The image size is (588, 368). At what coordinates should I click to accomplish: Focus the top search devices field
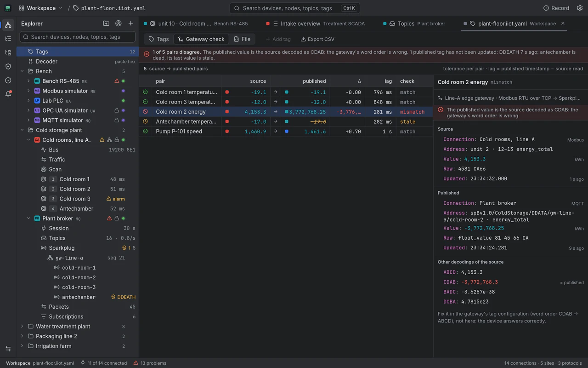pos(294,8)
